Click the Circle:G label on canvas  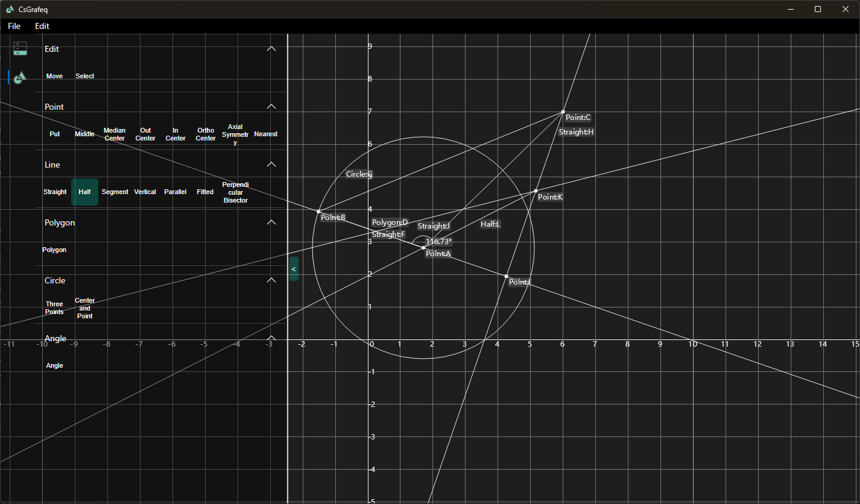(x=359, y=174)
